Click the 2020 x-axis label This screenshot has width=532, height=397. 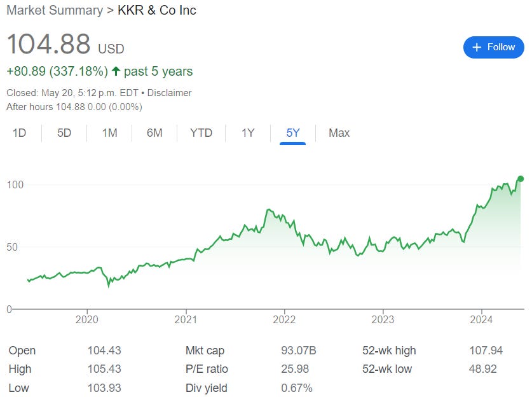coord(87,319)
